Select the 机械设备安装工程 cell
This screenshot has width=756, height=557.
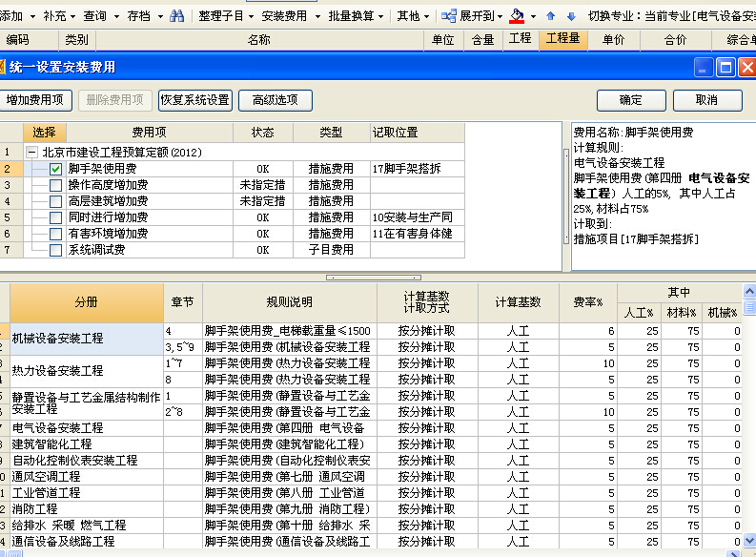87,339
